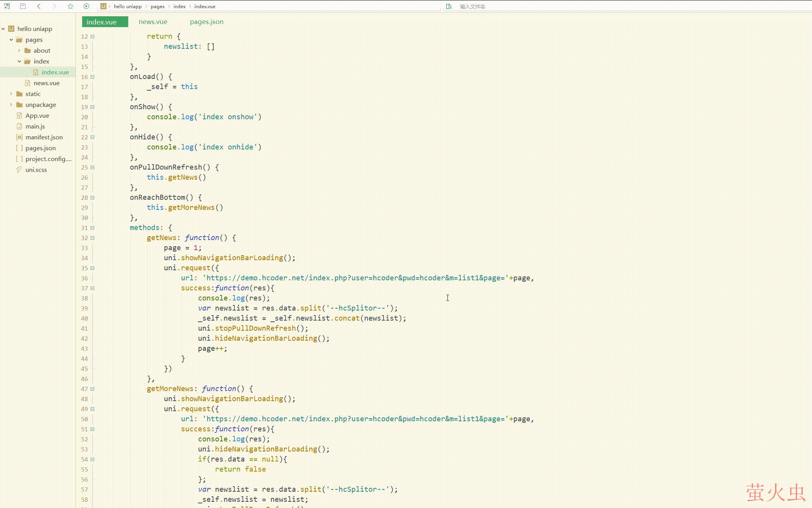Click the go forward navigation icon
The image size is (812, 508).
click(54, 7)
